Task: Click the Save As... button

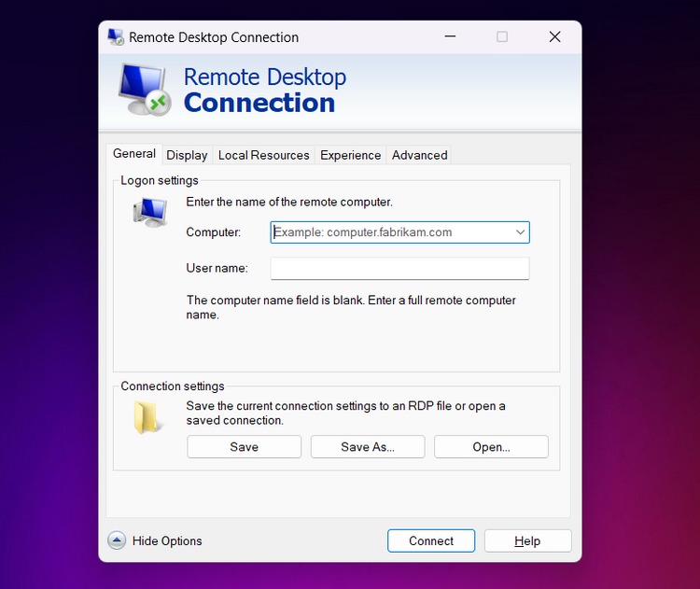Action: (368, 447)
